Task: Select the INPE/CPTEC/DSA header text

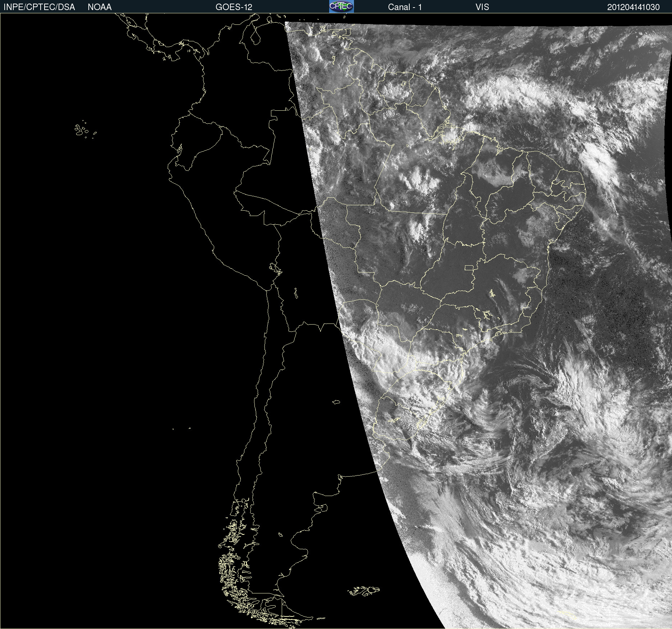Action: (39, 7)
